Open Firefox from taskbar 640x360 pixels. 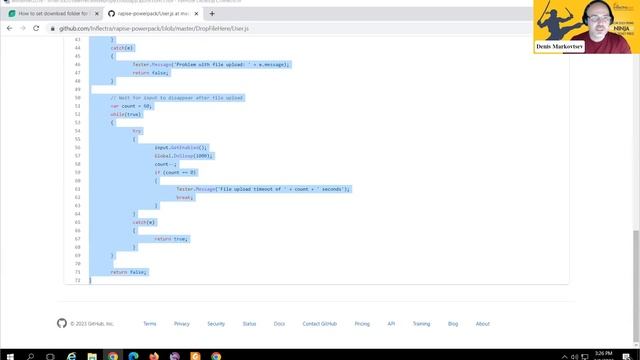point(154,356)
